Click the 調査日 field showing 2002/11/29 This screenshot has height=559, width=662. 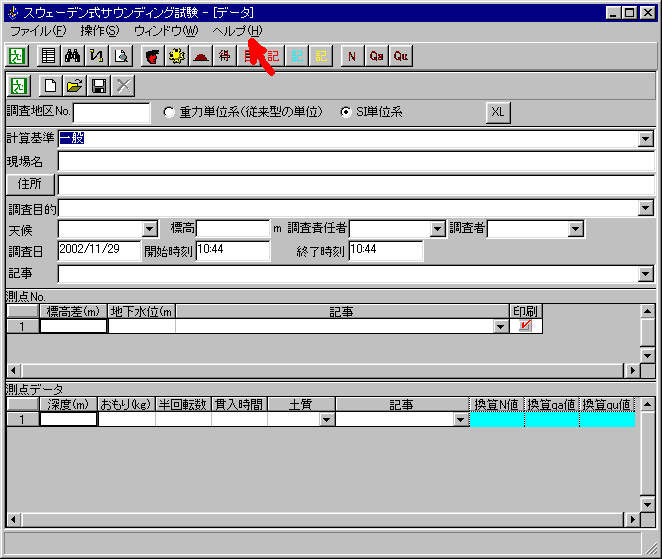point(99,250)
